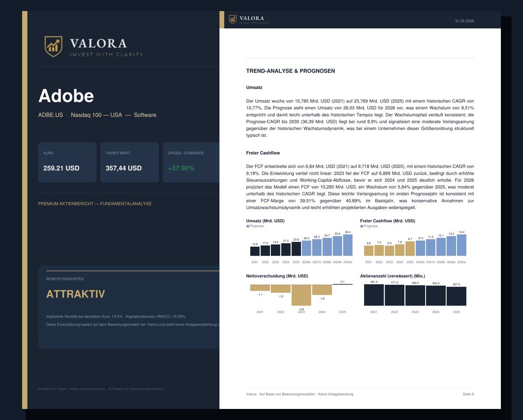Click the 2021 Umsatz bar labeled 15.8
This screenshot has height=420, width=523.
pos(255,251)
